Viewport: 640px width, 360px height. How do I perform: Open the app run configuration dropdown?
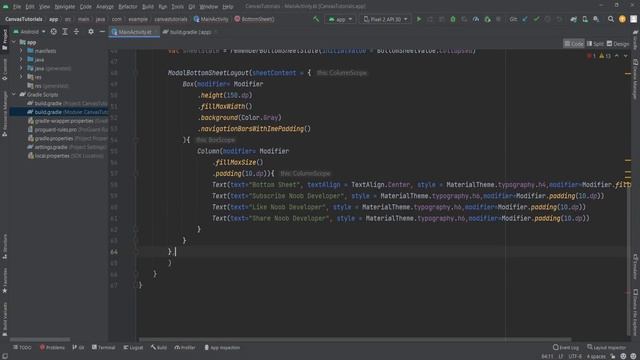point(340,19)
